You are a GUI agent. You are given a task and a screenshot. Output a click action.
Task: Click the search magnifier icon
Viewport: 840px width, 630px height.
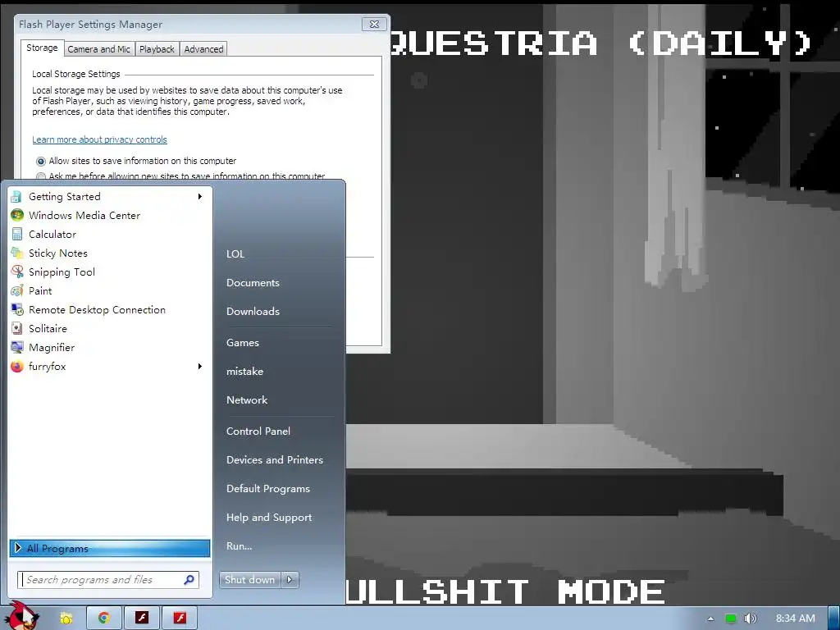tap(189, 580)
